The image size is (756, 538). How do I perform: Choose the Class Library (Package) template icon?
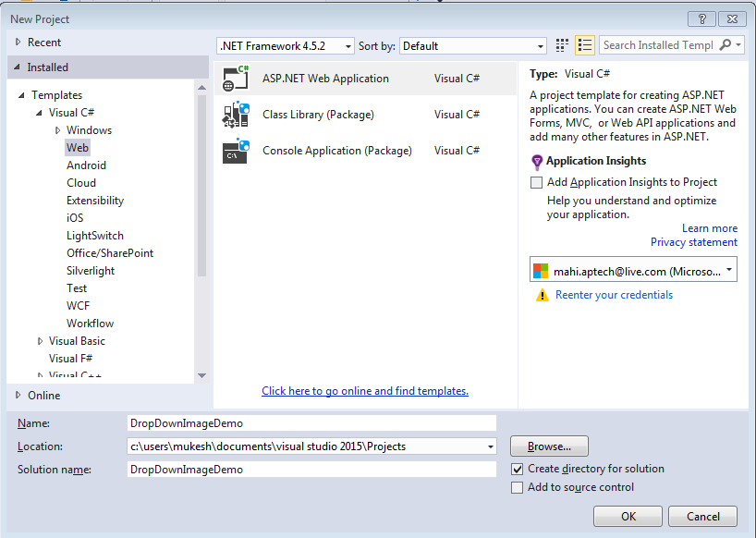click(236, 115)
